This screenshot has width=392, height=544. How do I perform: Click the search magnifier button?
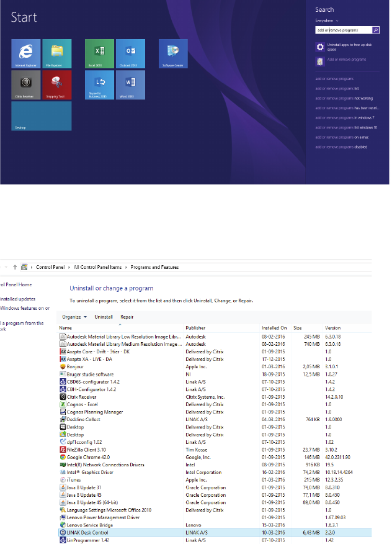[376, 30]
